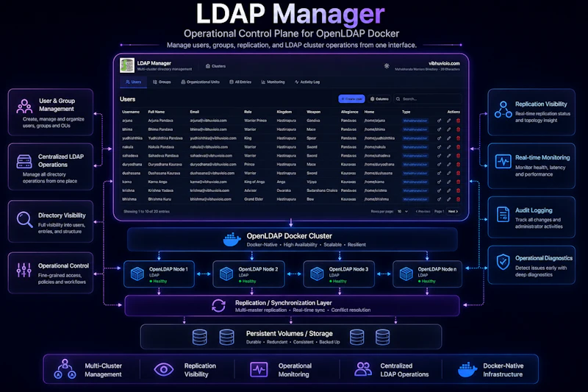Click the Kingdom column header
588x392 pixels.
[x=284, y=112]
